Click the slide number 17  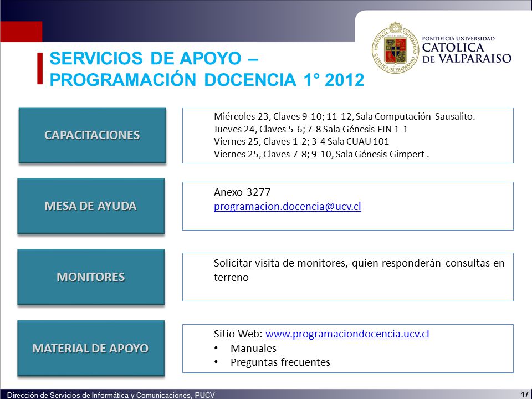pyautogui.click(x=524, y=395)
